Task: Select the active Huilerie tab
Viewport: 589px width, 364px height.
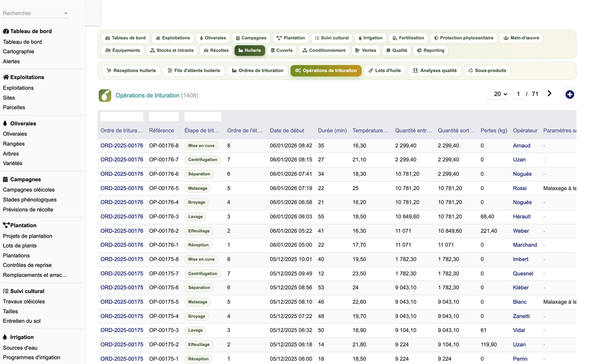Action: coord(249,50)
